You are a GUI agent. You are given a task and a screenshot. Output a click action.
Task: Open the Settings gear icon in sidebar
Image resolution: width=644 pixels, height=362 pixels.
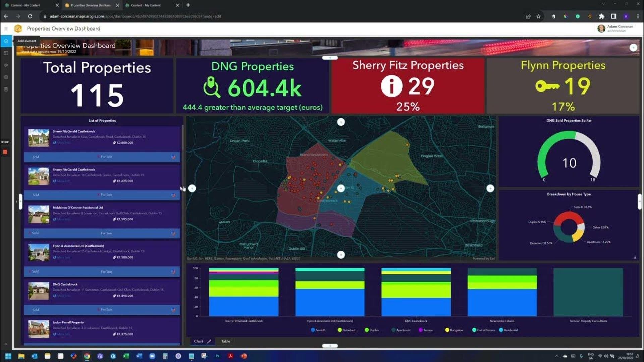[x=6, y=77]
